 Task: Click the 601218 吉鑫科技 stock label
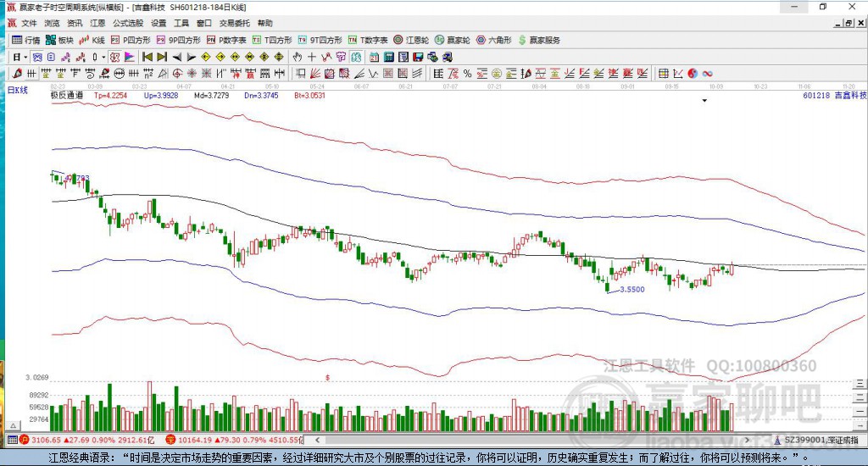tap(834, 96)
